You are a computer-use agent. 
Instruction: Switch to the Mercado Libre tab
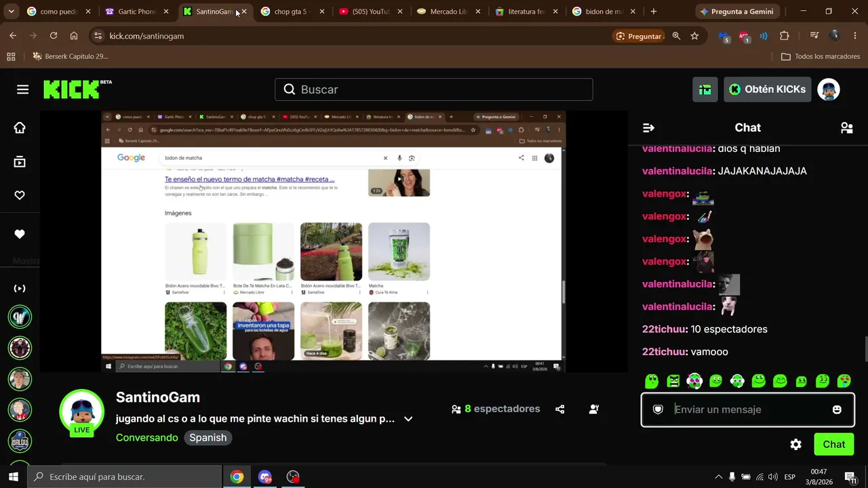click(x=448, y=12)
